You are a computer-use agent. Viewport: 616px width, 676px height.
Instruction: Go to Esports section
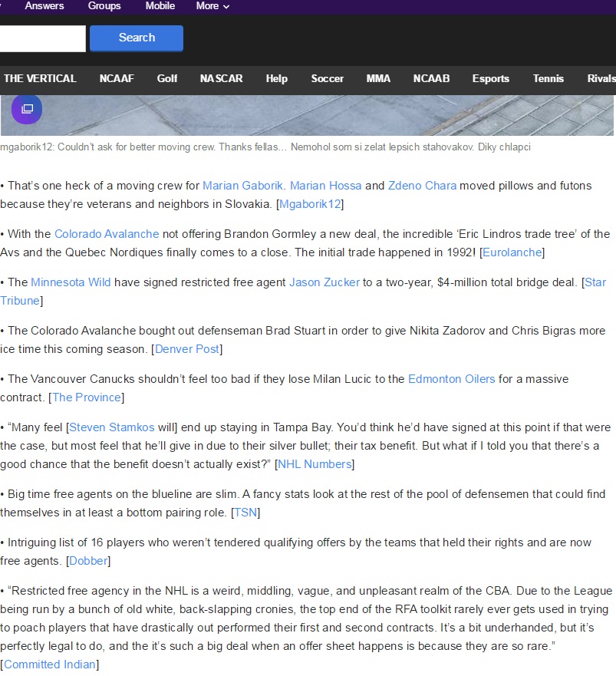click(x=490, y=78)
